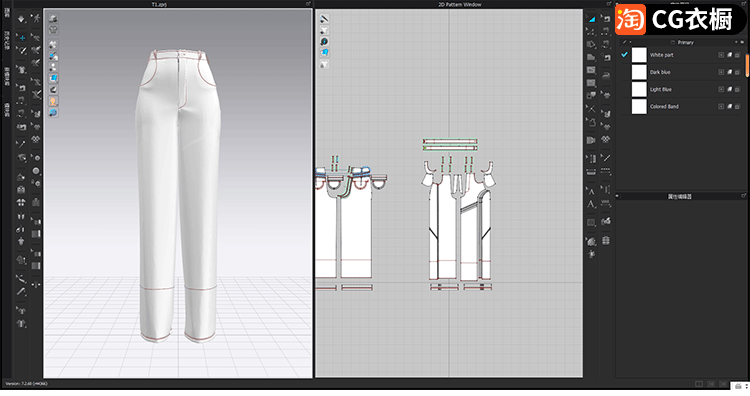
Task: Open the 历史记录 vertical side tab
Action: 7,41
